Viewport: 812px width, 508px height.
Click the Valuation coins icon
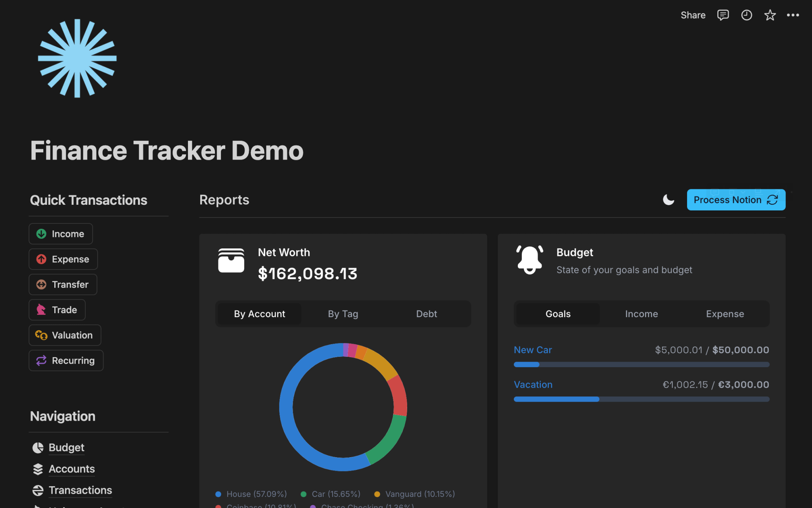[41, 335]
